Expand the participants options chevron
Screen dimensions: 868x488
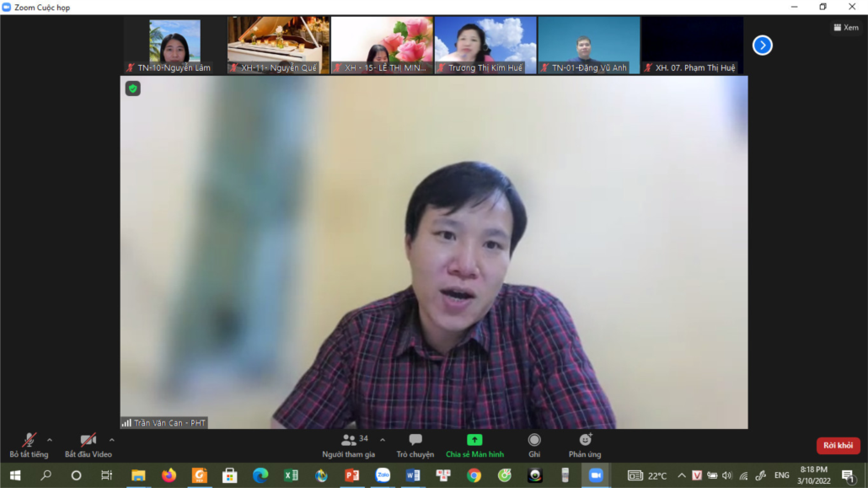383,439
